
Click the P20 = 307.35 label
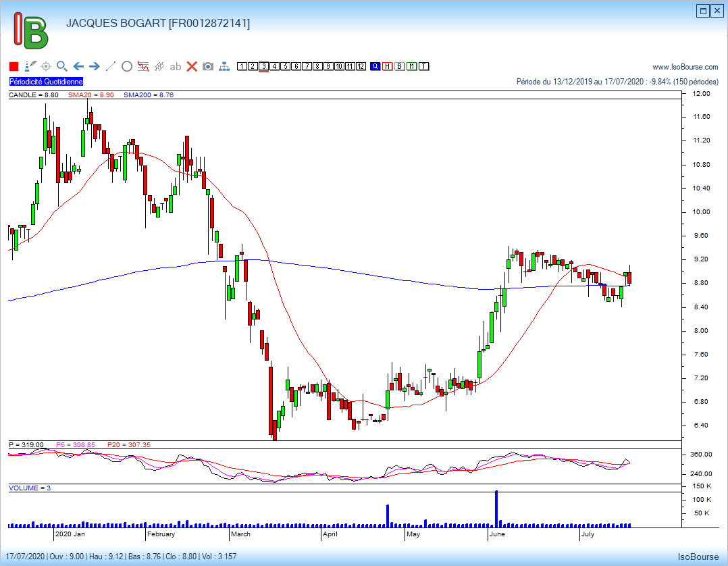coord(129,445)
